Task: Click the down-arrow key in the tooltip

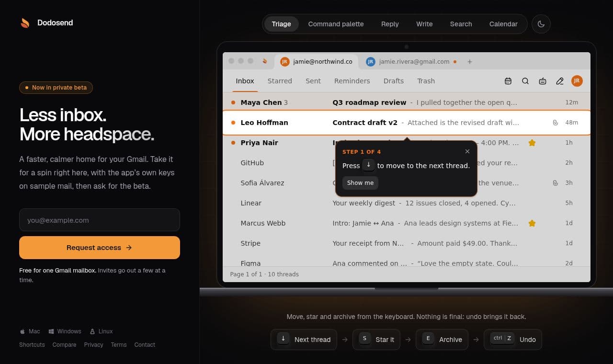Action: pos(368,165)
